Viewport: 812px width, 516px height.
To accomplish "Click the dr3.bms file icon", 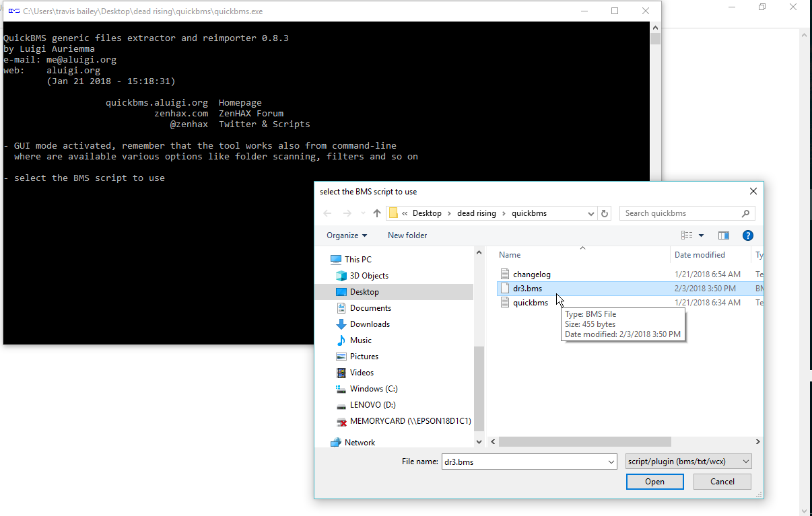I will 505,289.
